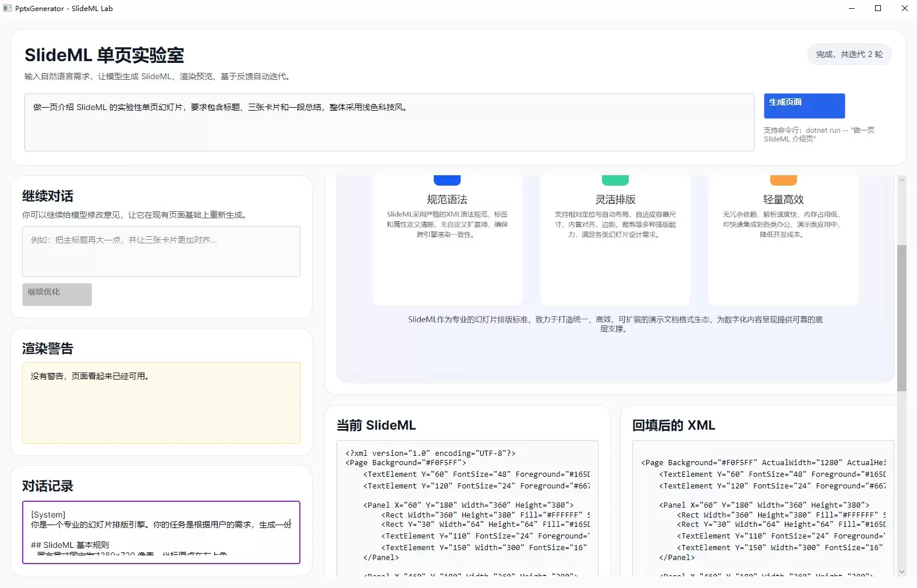
Task: Click the 继续优化 button
Action: [57, 294]
